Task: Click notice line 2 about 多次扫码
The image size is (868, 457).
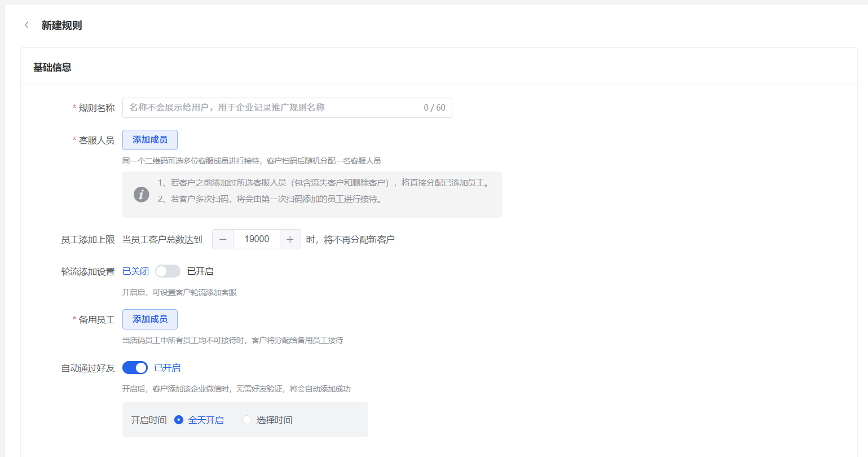Action: pyautogui.click(x=270, y=199)
